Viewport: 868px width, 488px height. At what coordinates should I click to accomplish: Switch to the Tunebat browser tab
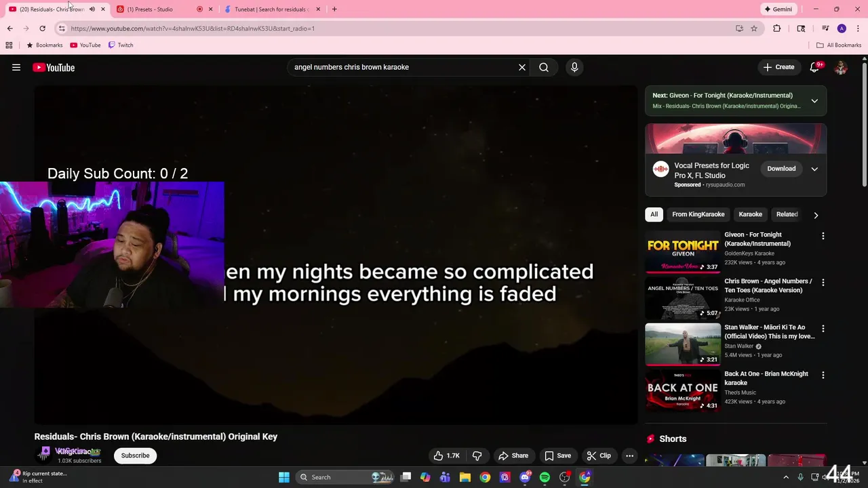(x=271, y=9)
